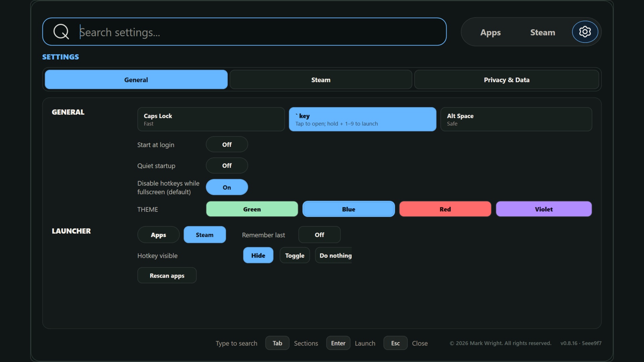644x362 pixels.
Task: Switch to Apps in the top switcher
Action: [490, 33]
